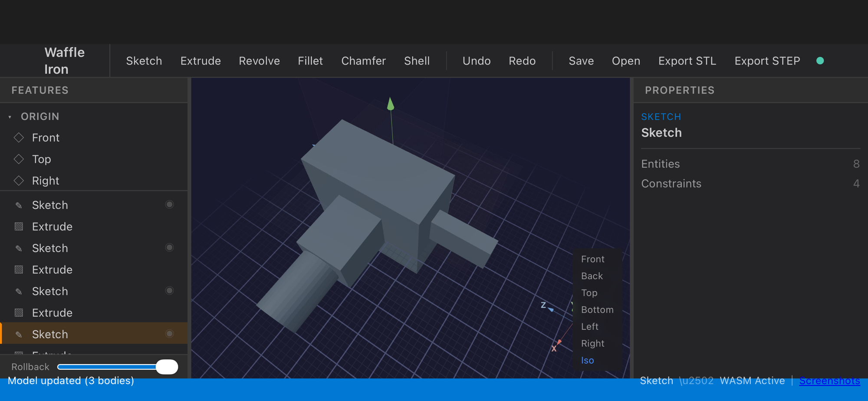Click the third Extrude hatched icon
The width and height of the screenshot is (868, 401).
(x=19, y=312)
